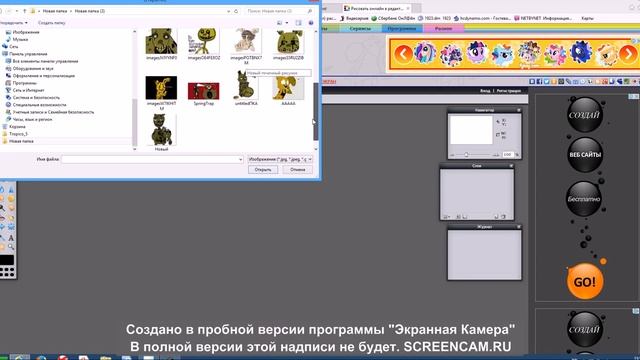Open the new tab button in browser
Viewport: 640px width, 360px height.
417,8
